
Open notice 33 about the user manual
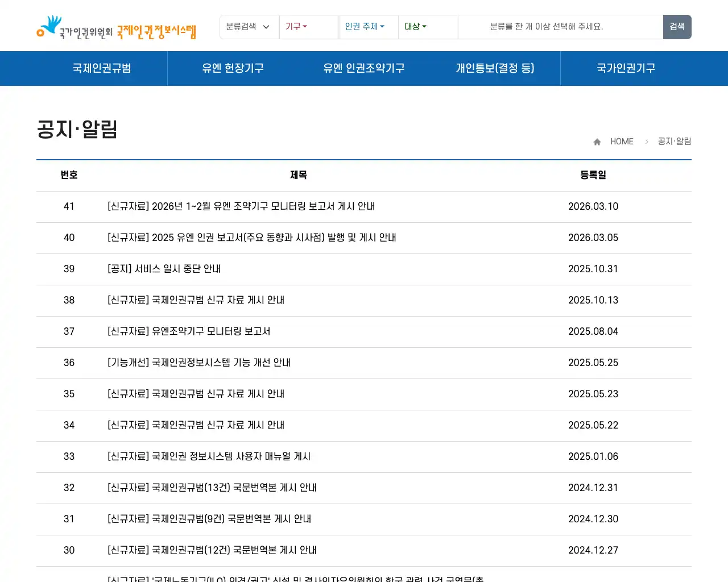[208, 456]
